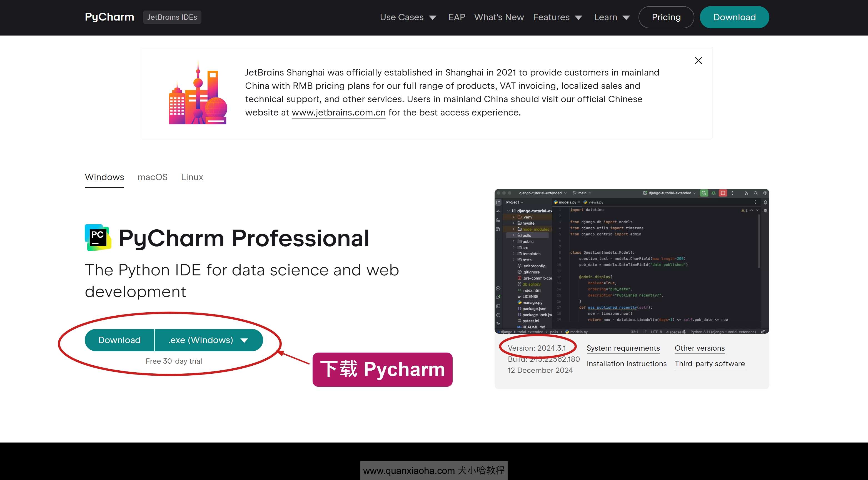Viewport: 868px width, 480px height.
Task: Click the Other versions link
Action: [700, 348]
